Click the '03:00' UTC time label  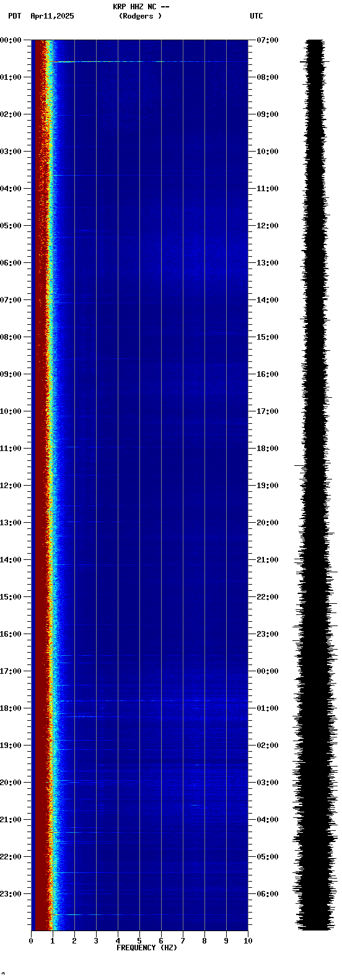pyautogui.click(x=268, y=783)
